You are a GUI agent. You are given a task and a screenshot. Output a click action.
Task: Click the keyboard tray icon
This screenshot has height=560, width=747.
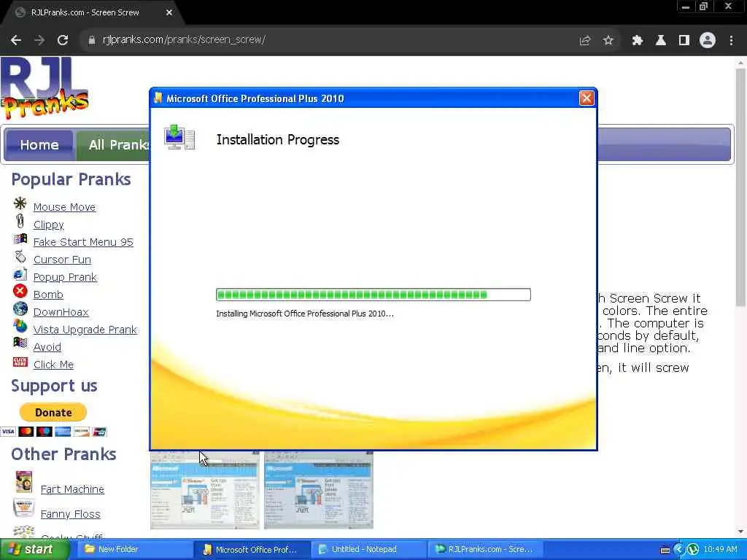pos(665,550)
